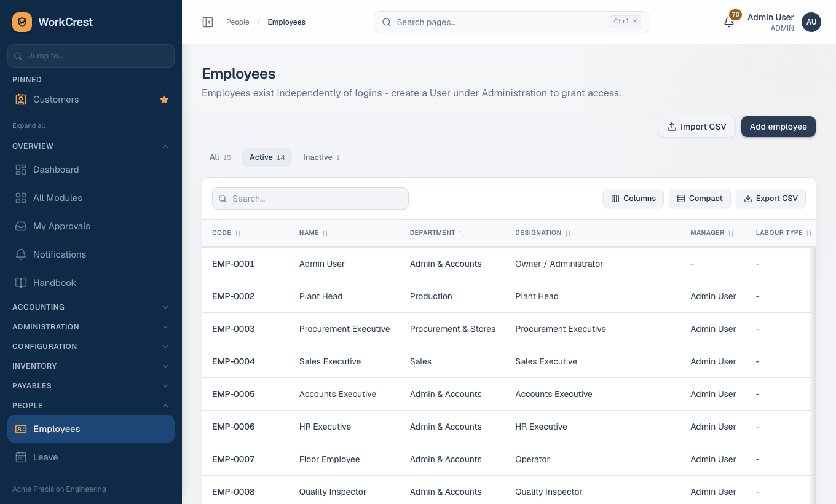Image resolution: width=836 pixels, height=504 pixels.
Task: Expand the Inventory section
Action: click(x=91, y=366)
